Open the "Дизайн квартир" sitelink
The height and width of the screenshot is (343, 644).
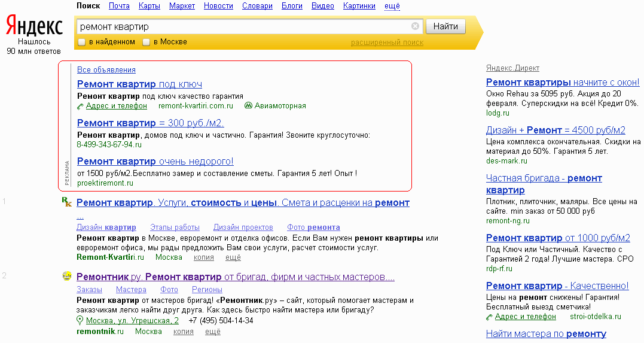pos(106,227)
